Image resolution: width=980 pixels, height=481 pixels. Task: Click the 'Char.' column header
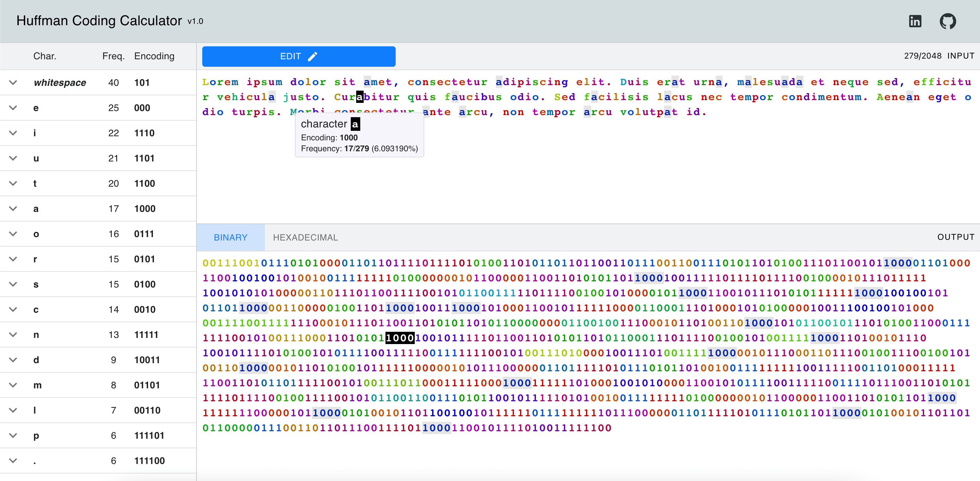click(45, 56)
